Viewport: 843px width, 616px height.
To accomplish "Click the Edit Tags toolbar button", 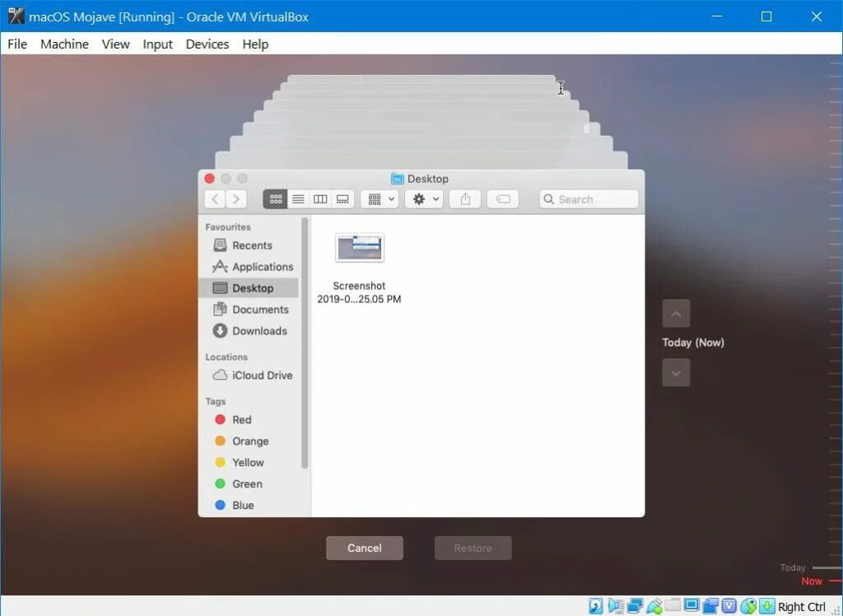I will tap(503, 199).
